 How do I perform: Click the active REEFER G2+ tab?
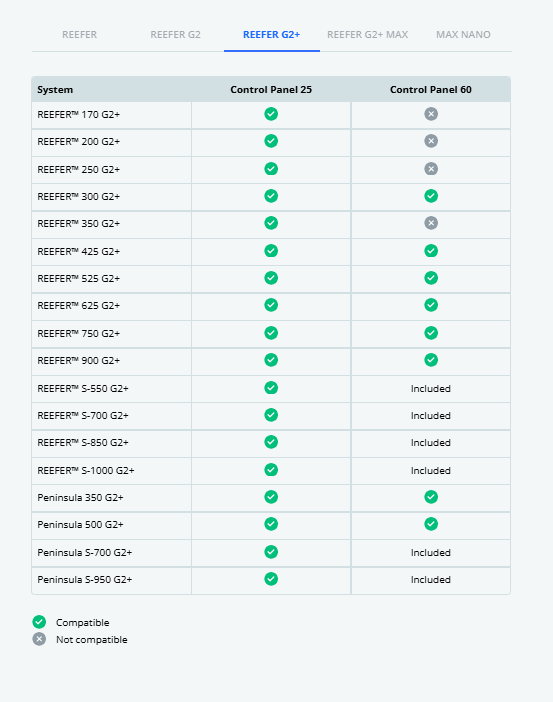(x=271, y=34)
